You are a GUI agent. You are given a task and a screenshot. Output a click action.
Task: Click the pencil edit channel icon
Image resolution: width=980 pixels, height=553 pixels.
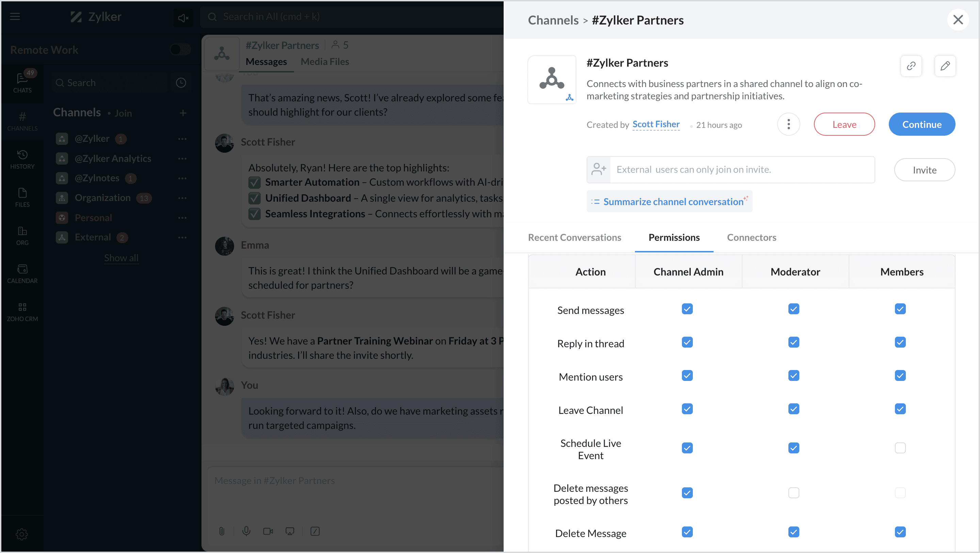[x=945, y=66]
